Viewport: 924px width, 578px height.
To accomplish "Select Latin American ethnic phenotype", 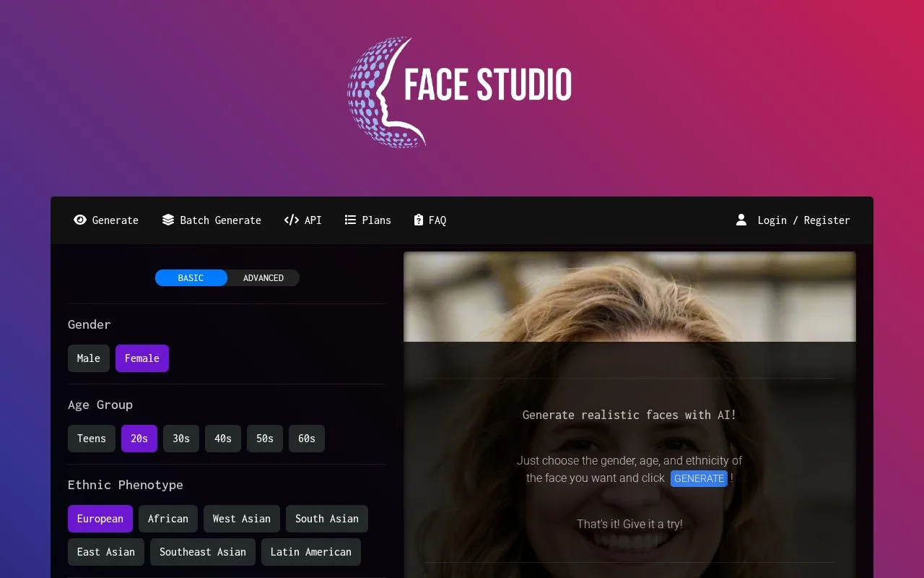I will 311,552.
